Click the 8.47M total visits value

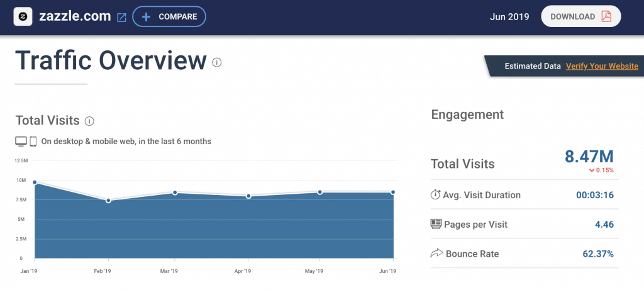[x=588, y=157]
